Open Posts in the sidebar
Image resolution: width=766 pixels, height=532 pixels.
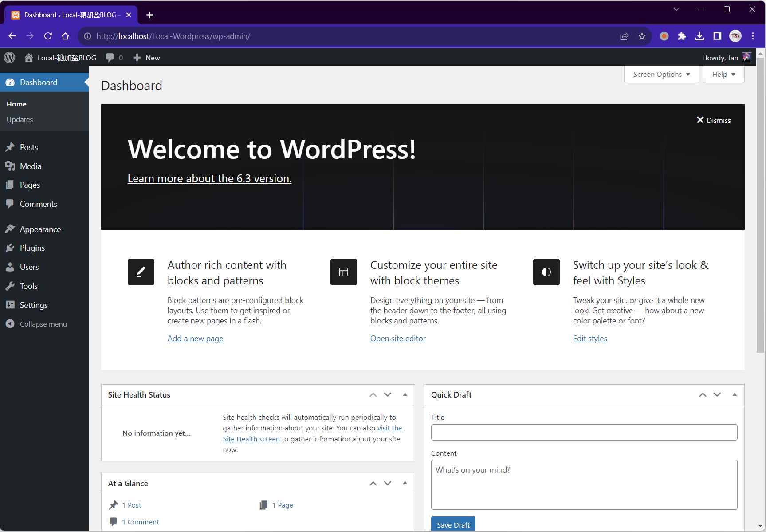click(x=29, y=147)
